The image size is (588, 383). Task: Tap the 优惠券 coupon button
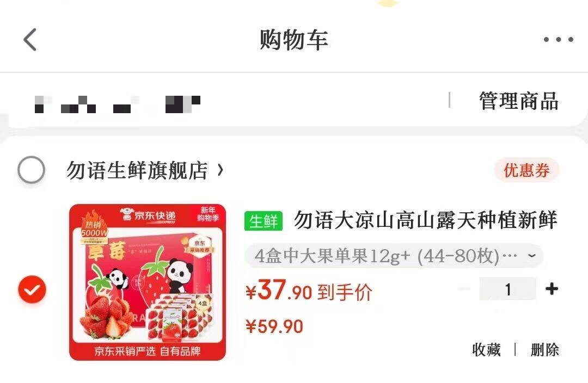[526, 170]
